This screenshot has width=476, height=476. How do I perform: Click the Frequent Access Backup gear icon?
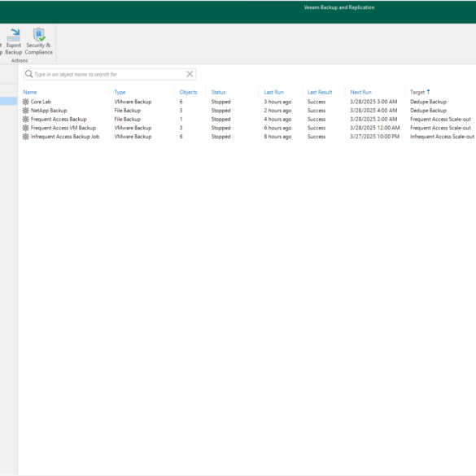point(26,120)
